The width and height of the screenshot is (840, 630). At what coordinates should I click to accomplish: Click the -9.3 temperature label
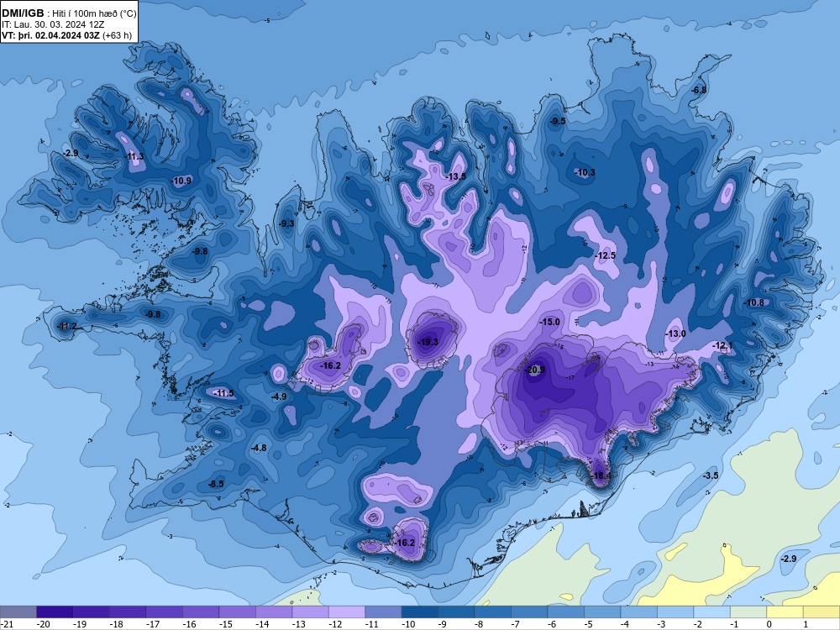(286, 223)
